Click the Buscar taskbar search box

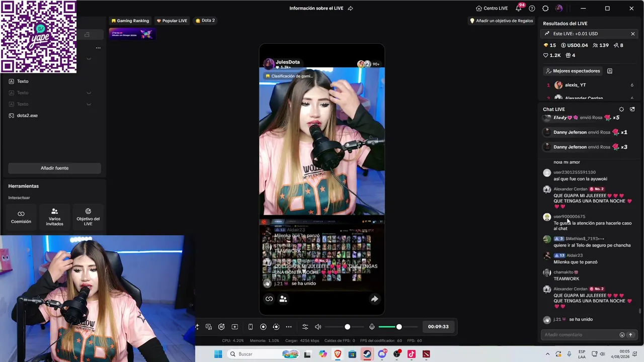pyautogui.click(x=263, y=354)
